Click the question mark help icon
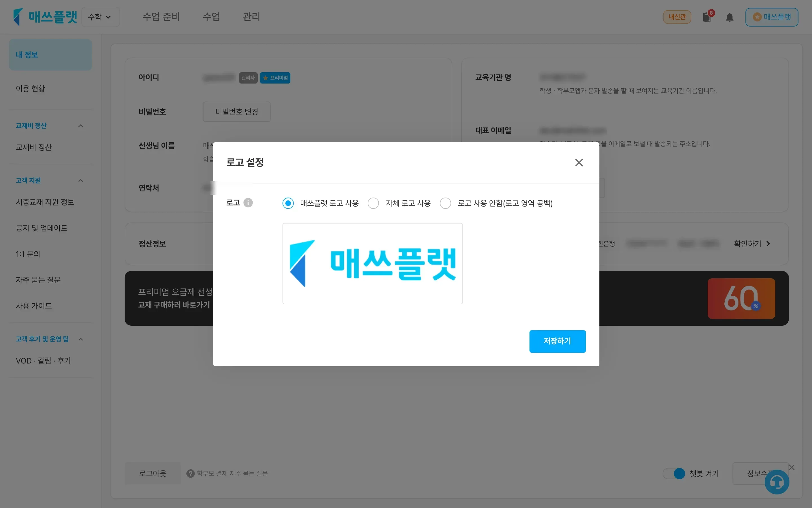Viewport: 812px width, 508px height. point(190,473)
